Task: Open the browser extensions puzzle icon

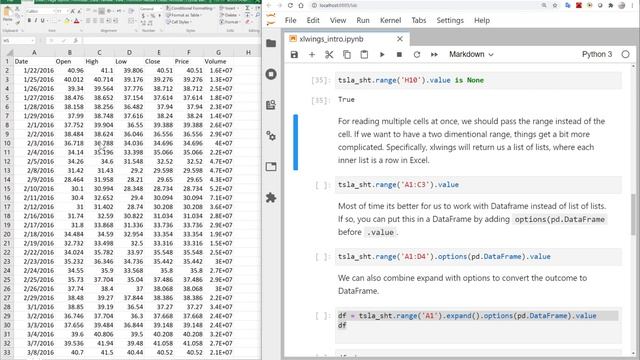Action: [x=611, y=5]
